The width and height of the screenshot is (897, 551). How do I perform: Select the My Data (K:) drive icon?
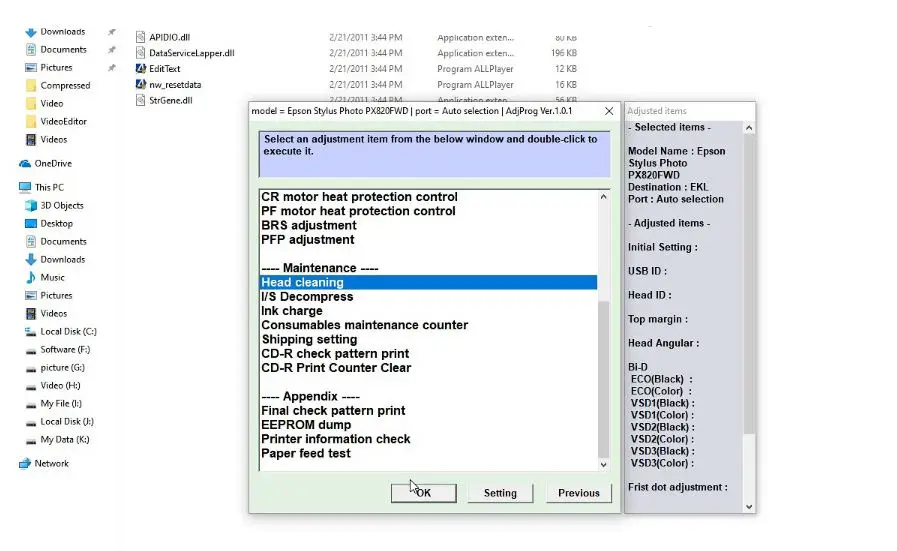click(31, 440)
